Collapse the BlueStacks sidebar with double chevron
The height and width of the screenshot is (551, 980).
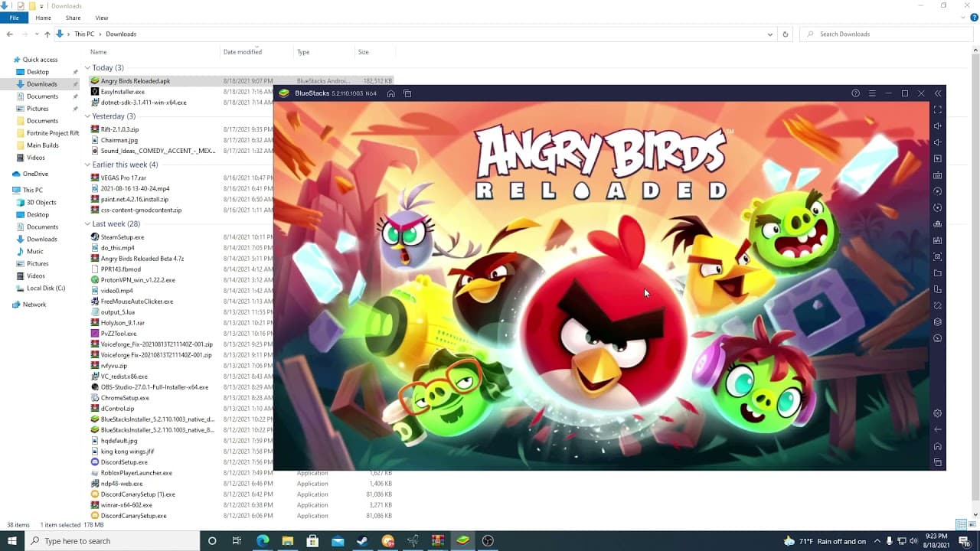pos(938,93)
